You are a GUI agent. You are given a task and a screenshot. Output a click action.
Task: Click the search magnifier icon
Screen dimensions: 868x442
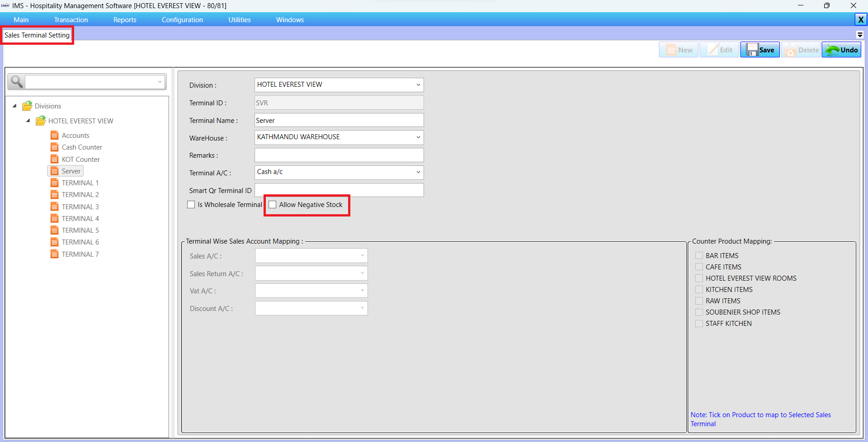(16, 82)
